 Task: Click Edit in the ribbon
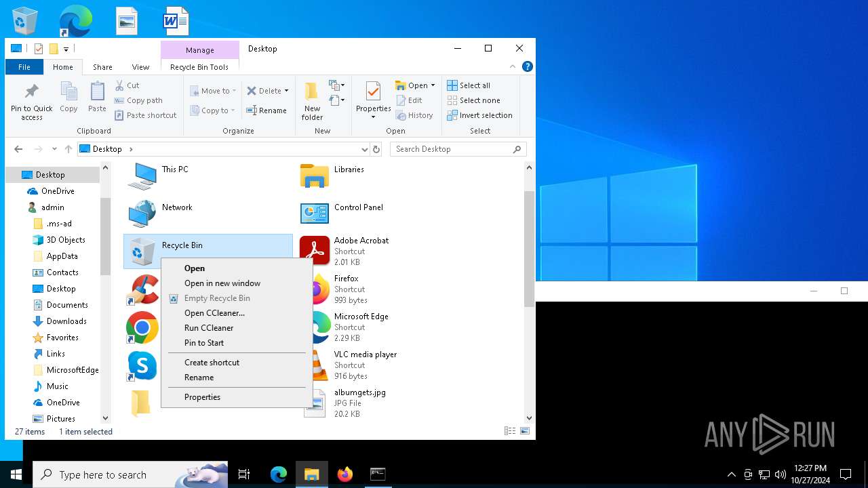[x=409, y=100]
